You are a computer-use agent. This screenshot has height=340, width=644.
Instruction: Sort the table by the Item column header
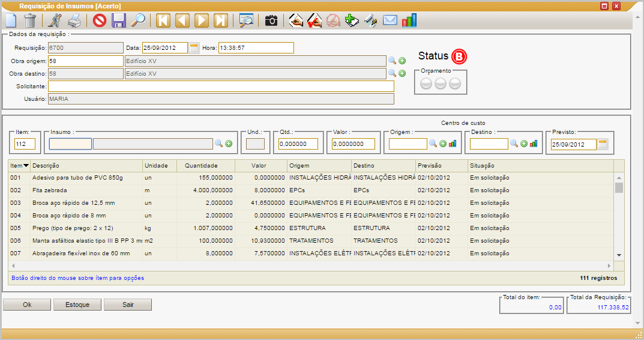[x=19, y=166]
